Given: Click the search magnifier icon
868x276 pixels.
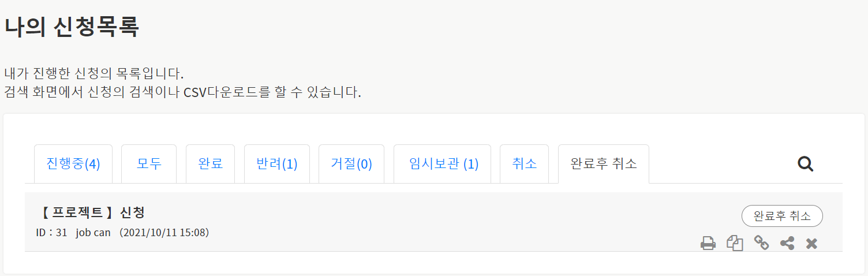Looking at the screenshot, I should pos(805,164).
